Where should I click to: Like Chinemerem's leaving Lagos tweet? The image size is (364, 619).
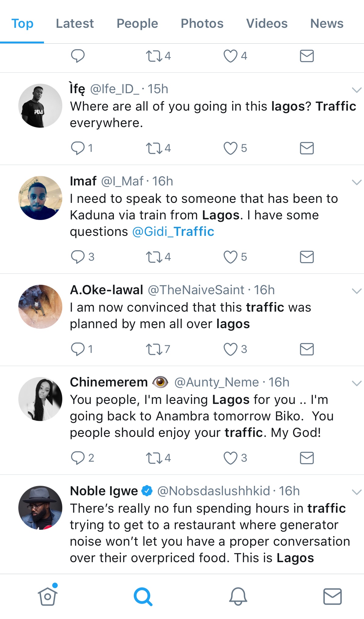pyautogui.click(x=231, y=458)
